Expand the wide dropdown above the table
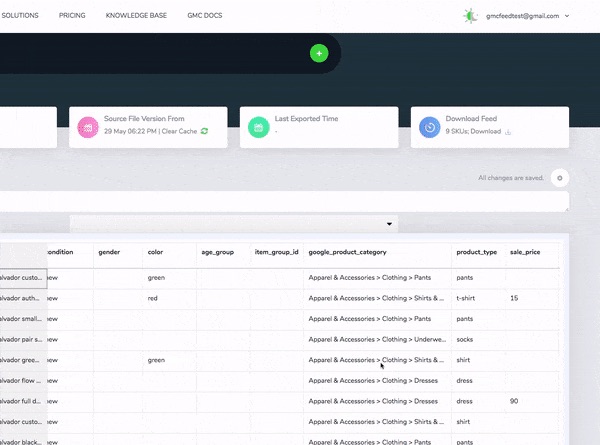 (233, 224)
